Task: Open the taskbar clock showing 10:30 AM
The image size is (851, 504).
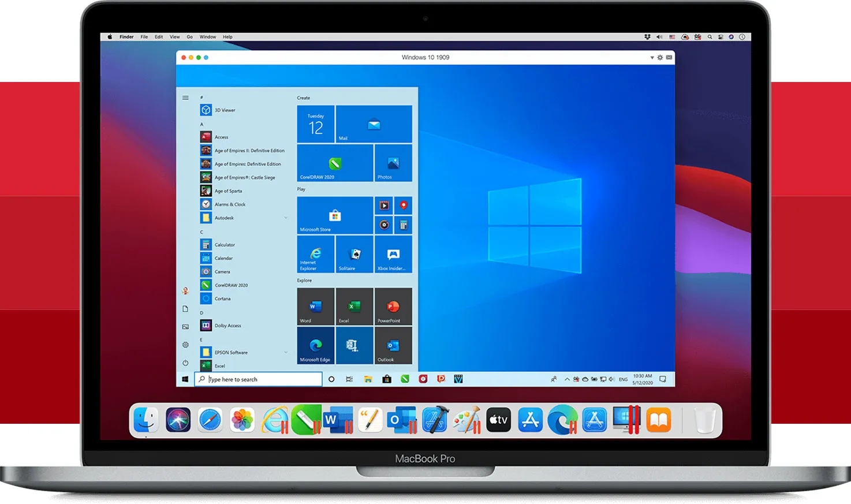Action: pos(643,379)
